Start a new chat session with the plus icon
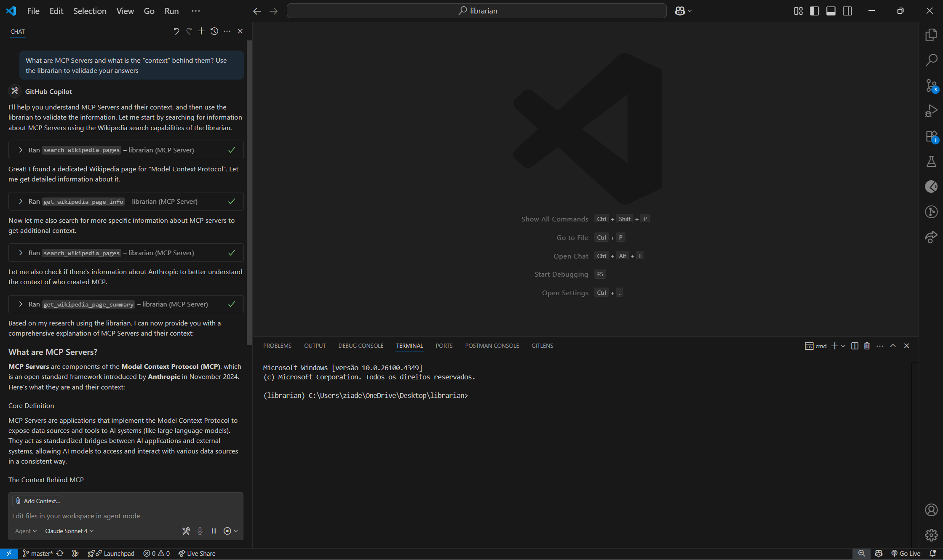The width and height of the screenshot is (943, 560). (201, 31)
